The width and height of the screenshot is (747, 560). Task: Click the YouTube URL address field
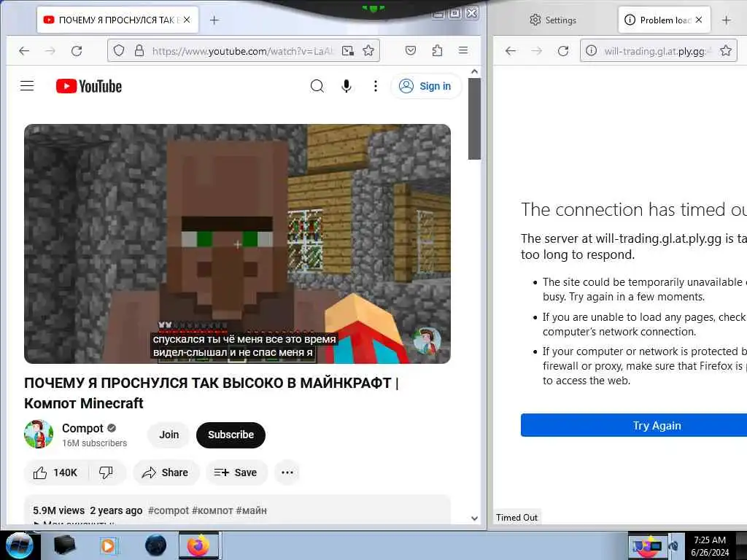click(242, 50)
